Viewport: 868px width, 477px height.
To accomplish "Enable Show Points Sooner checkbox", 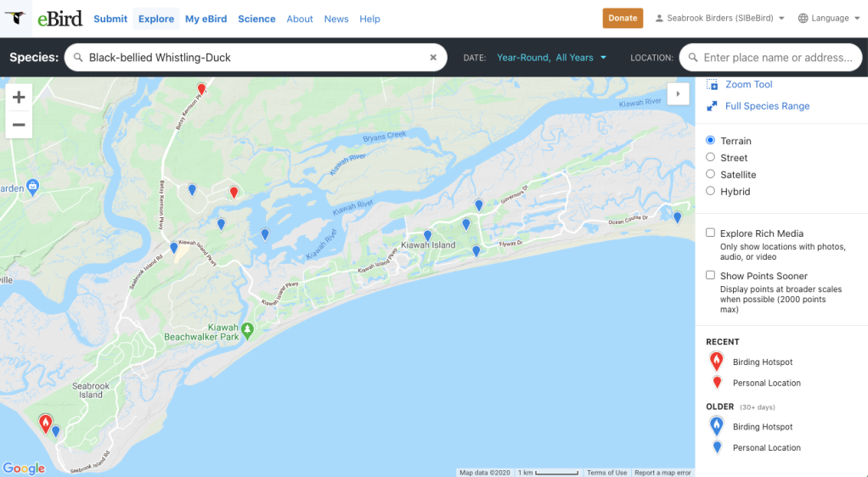I will 710,275.
